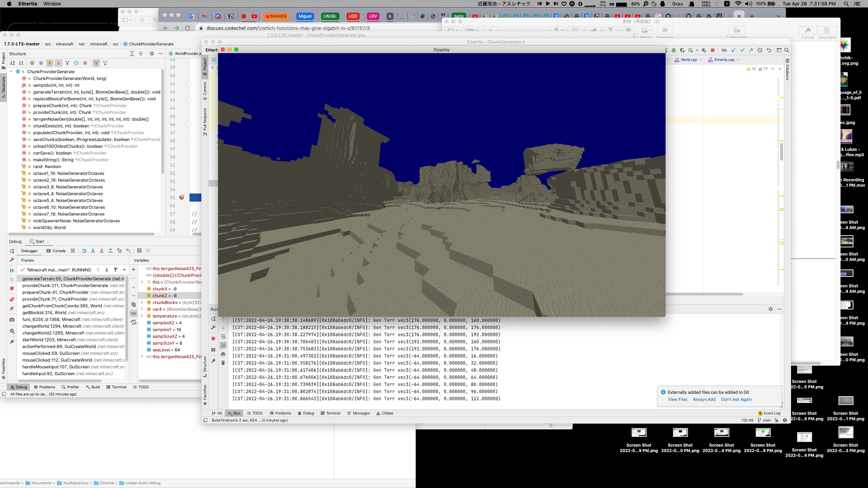Click filter frames funnel icon

pos(116,270)
